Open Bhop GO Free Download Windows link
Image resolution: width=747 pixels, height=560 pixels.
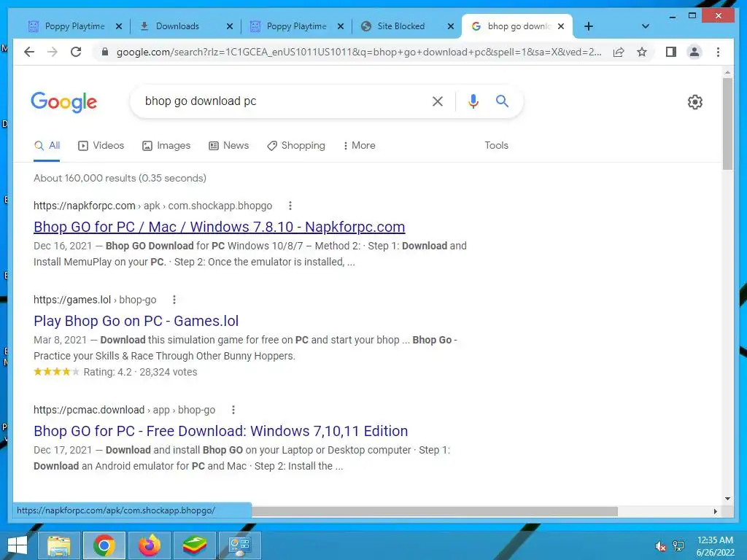(x=220, y=431)
